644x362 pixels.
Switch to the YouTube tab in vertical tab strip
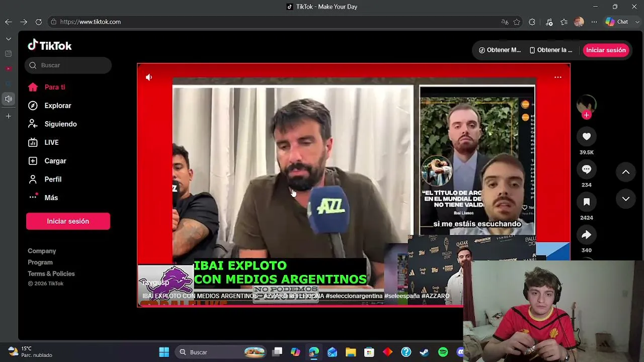pyautogui.click(x=9, y=68)
